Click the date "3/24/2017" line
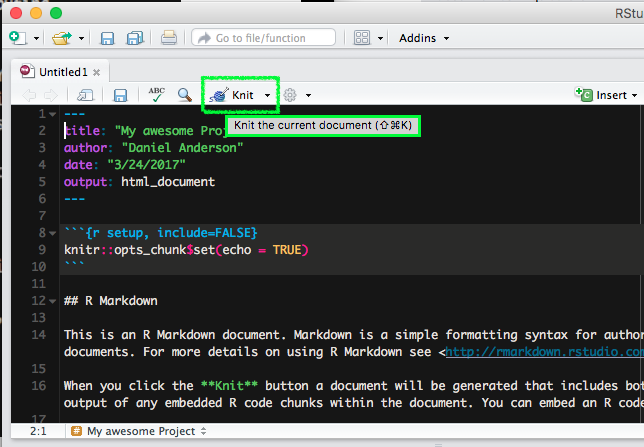Image resolution: width=644 pixels, height=447 pixels. (x=125, y=165)
